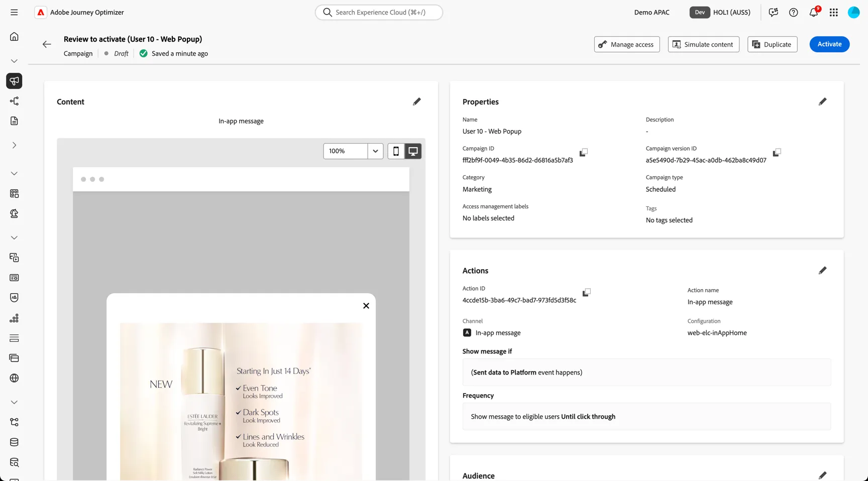868x481 pixels.
Task: Open the Campaigns megaphone icon in sidebar
Action: (14, 81)
